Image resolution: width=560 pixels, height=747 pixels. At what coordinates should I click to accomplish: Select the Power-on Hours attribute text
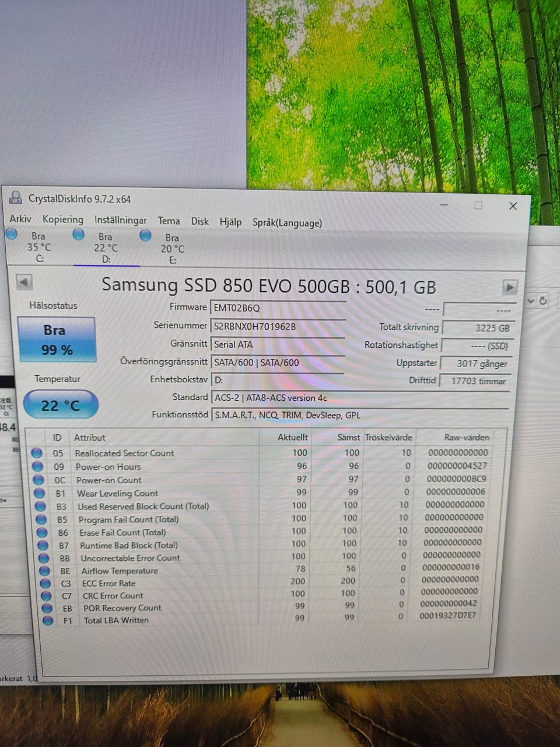108,466
